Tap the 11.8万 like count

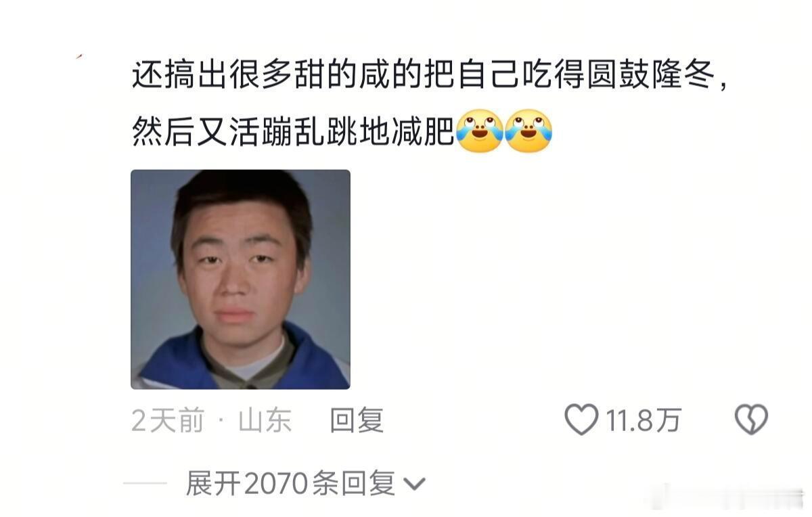pos(643,421)
